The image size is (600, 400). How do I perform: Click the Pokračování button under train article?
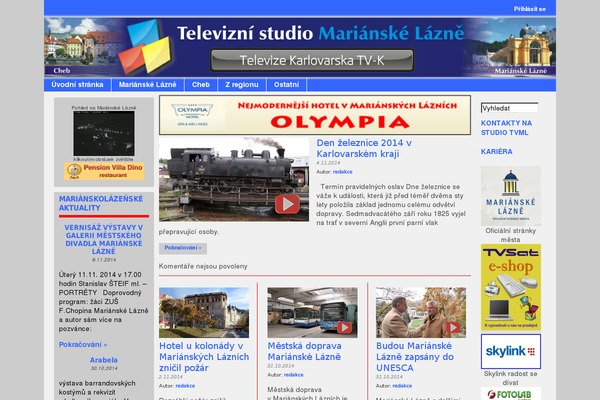(183, 248)
